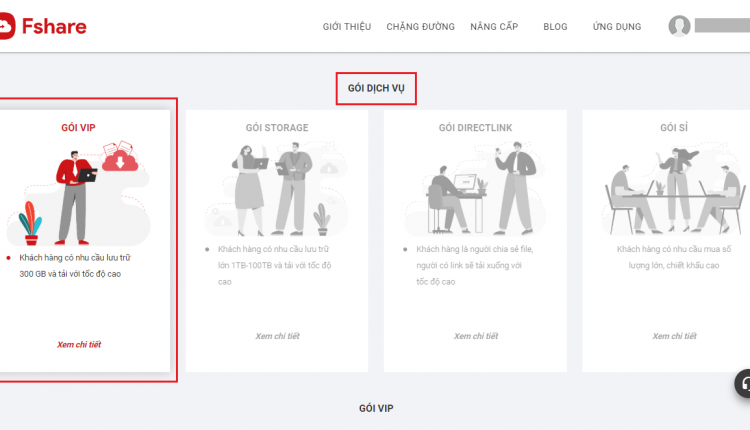
Task: Select the GÓI SỈ card illustration
Action: (x=674, y=188)
